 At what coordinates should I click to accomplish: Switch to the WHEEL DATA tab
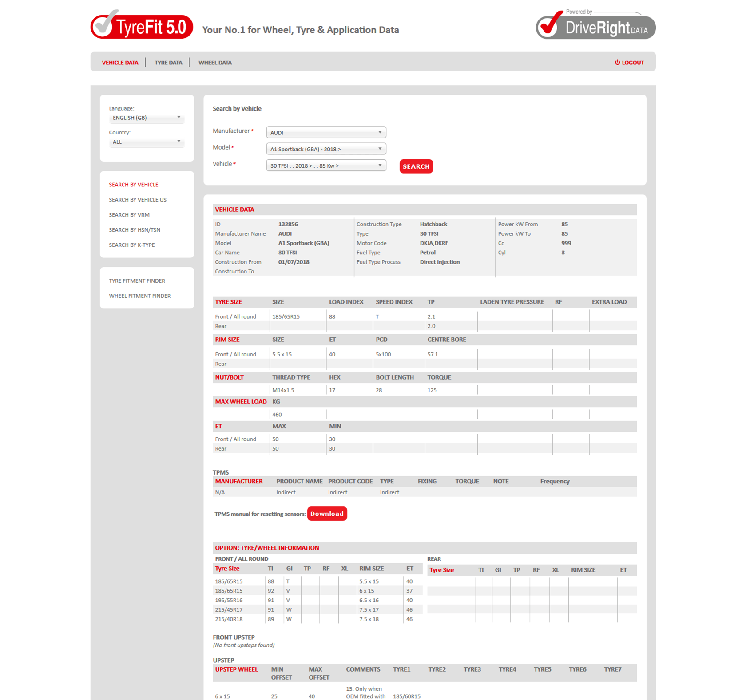tap(215, 63)
